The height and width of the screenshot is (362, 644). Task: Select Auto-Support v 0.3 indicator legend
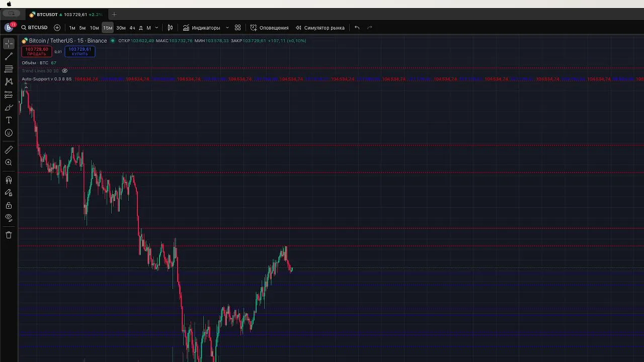pyautogui.click(x=46, y=79)
